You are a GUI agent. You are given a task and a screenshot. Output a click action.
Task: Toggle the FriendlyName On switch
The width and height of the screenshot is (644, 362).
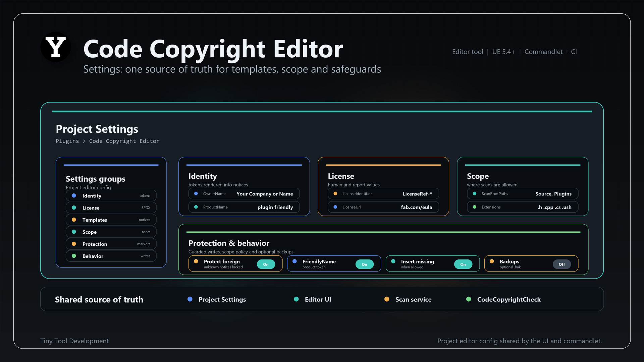pyautogui.click(x=365, y=264)
